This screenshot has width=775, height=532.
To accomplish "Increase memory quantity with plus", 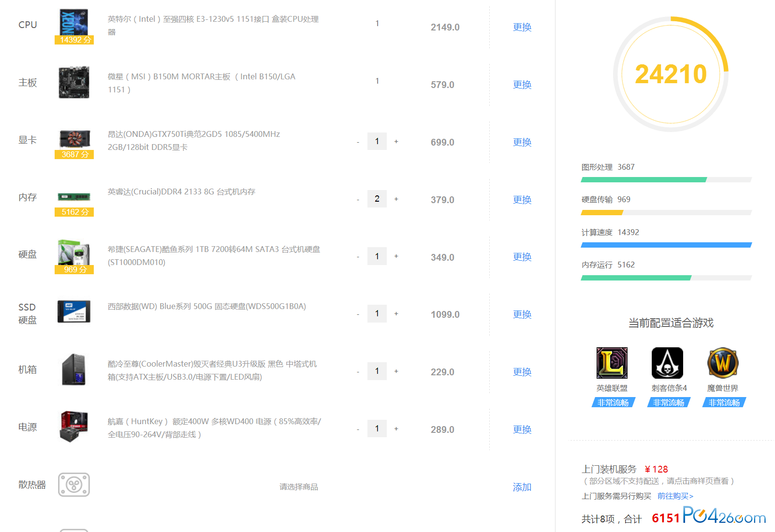I will pos(396,199).
